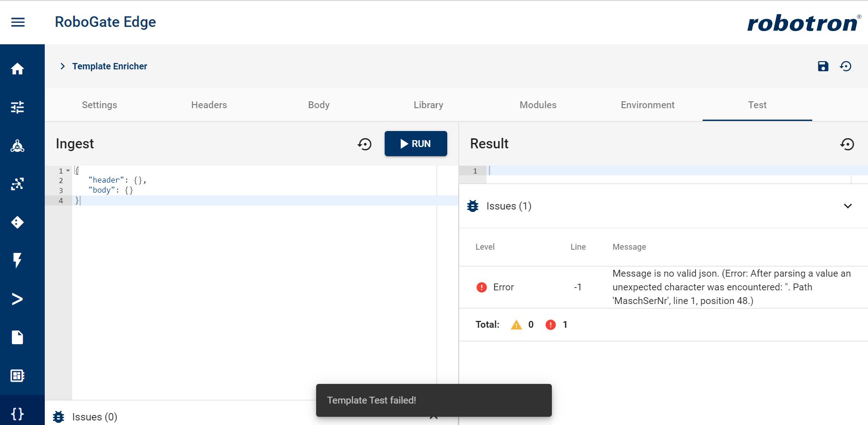
Task: Click the Template Enricher title link
Action: click(x=110, y=66)
